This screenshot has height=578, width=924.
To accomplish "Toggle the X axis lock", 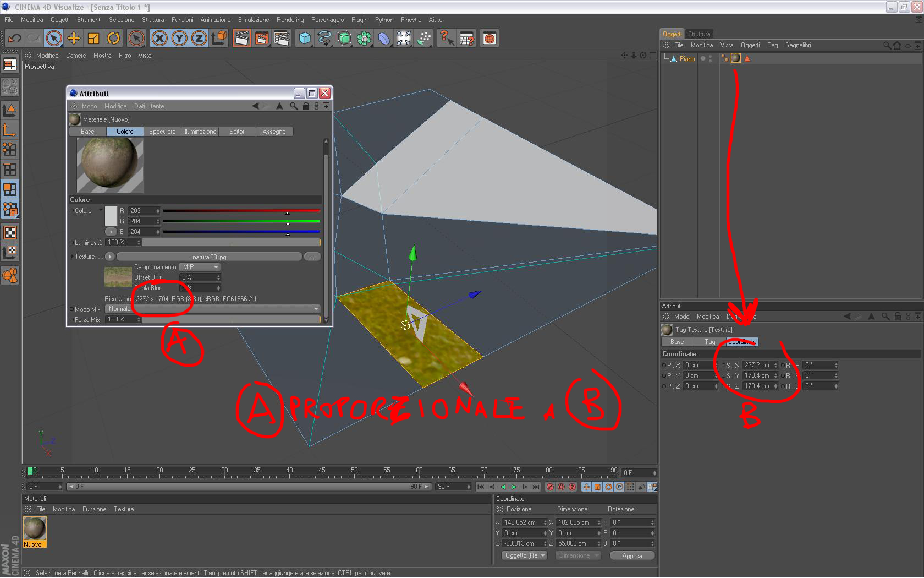I will pyautogui.click(x=159, y=39).
